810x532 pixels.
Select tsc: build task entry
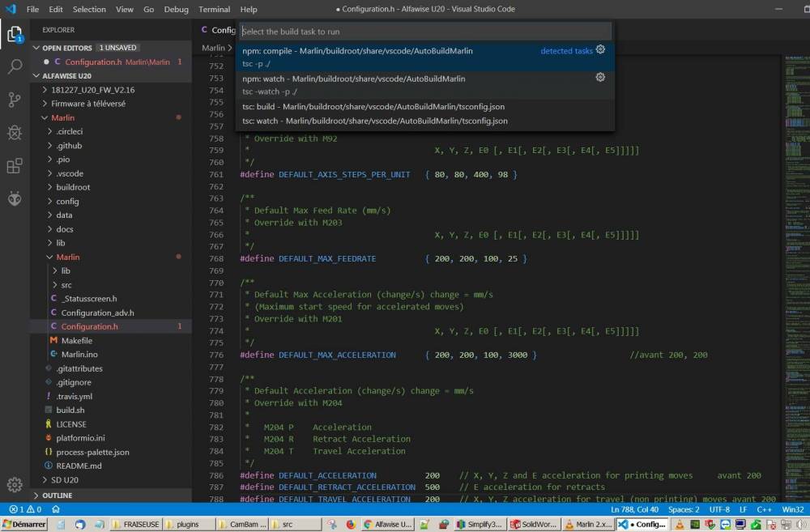tap(373, 107)
